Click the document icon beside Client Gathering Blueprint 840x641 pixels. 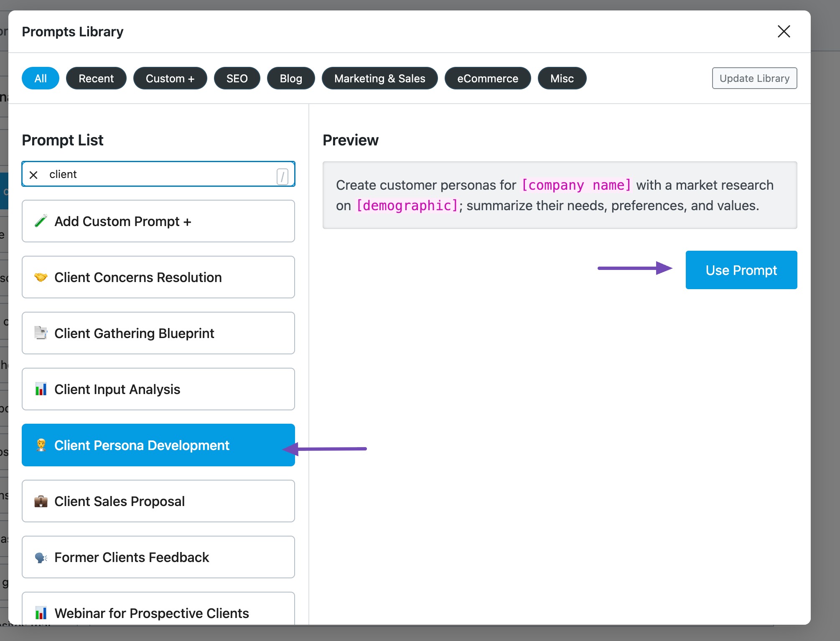(41, 333)
